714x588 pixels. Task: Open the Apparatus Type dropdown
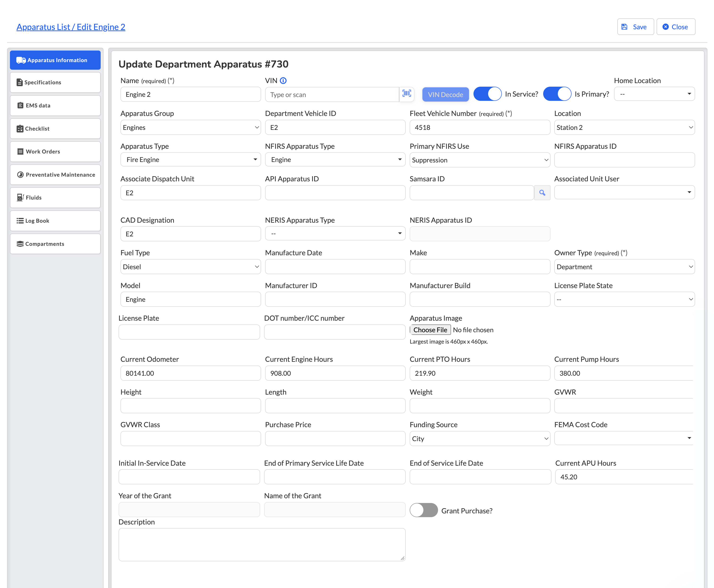[190, 160]
